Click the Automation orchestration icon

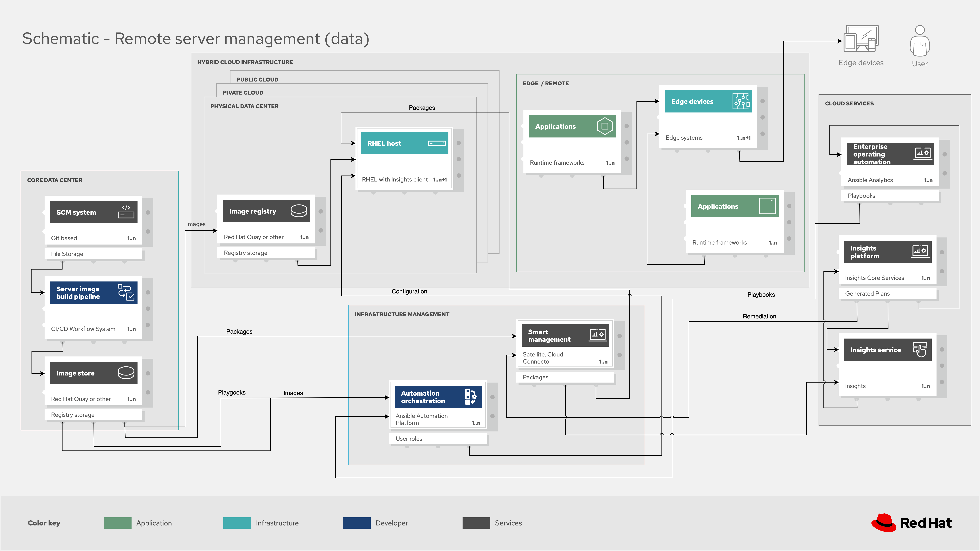click(471, 397)
